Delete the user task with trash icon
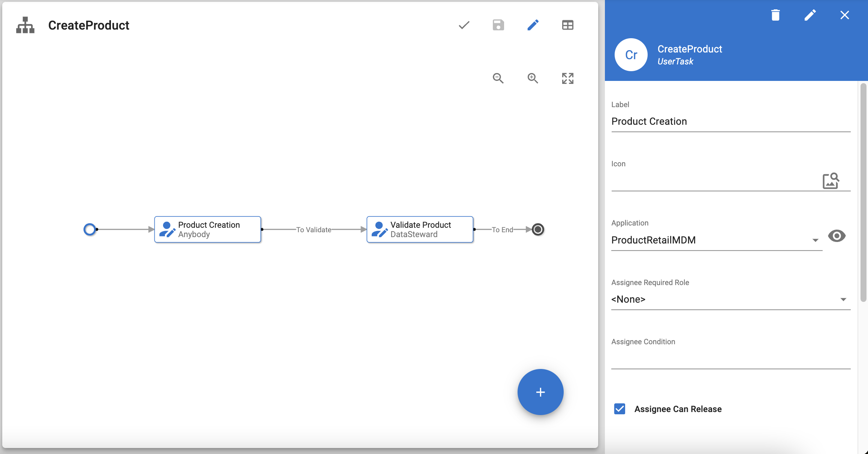The height and width of the screenshot is (454, 868). pyautogui.click(x=775, y=15)
